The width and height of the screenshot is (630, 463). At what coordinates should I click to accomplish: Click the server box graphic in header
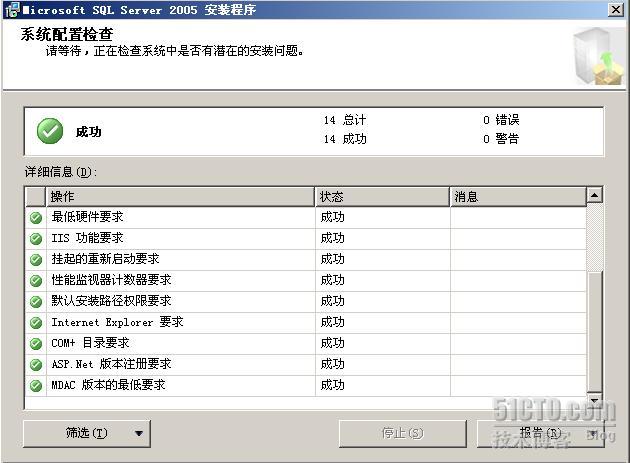598,56
